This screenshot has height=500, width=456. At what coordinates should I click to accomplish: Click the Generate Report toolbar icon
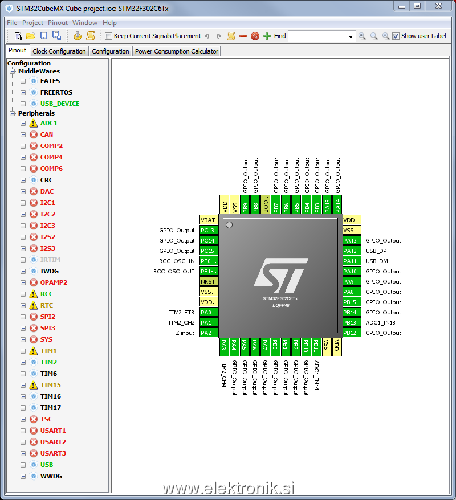pos(91,36)
